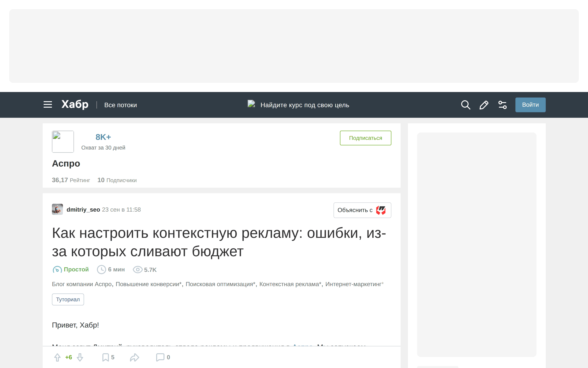
Task: Click the 23 сен в 11:58 publication date
Action: (x=121, y=210)
